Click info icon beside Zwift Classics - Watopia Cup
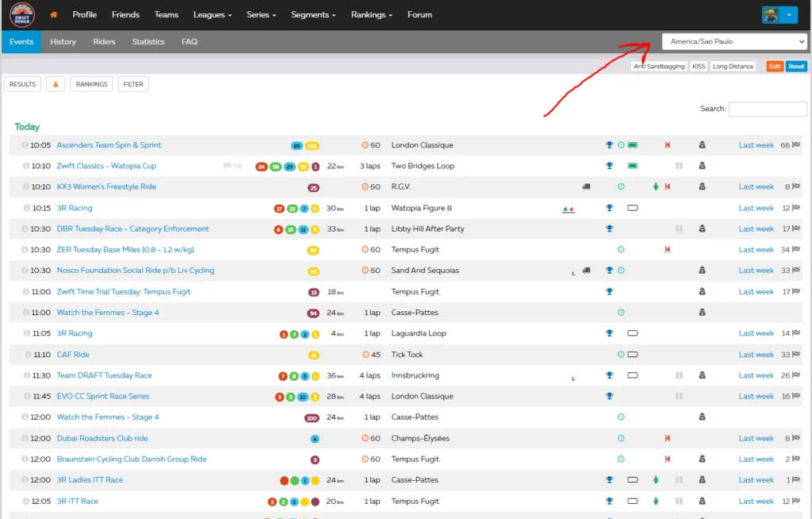Image resolution: width=812 pixels, height=519 pixels. pyautogui.click(x=26, y=166)
